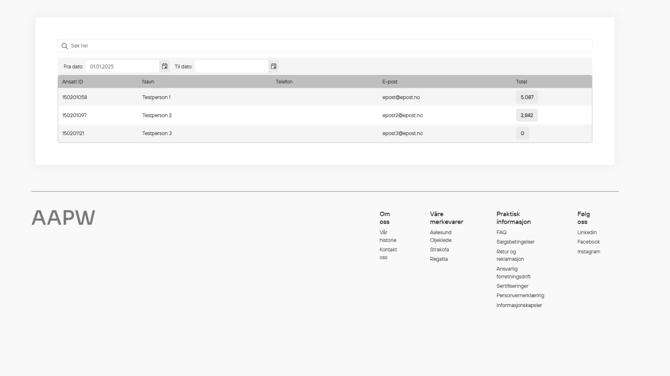Viewport: 670px width, 376px height.
Task: Click the email epost2@epost.no
Action: point(403,115)
